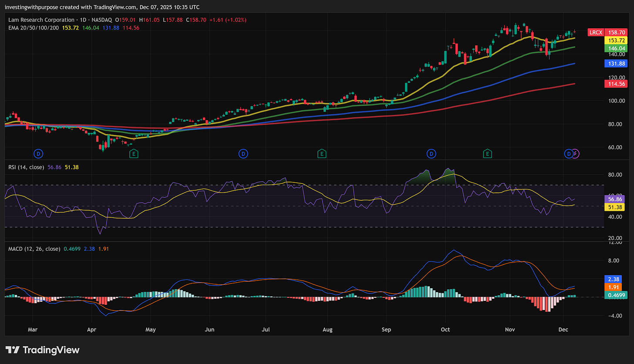Click the high value H161.05 in legend
This screenshot has width=634, height=364.
coord(148,20)
